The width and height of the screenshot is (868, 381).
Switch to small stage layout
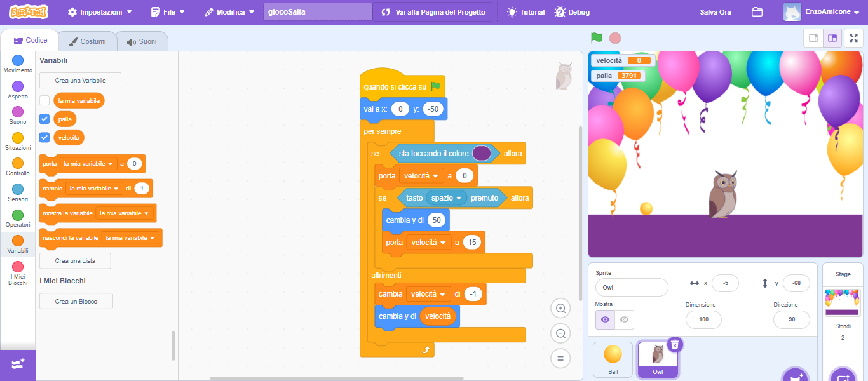pos(813,38)
